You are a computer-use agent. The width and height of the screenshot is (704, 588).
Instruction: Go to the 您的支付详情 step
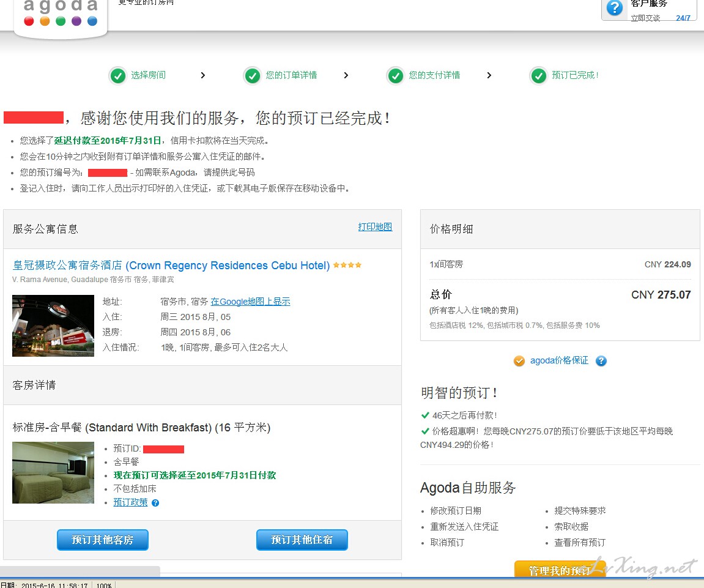(x=434, y=75)
